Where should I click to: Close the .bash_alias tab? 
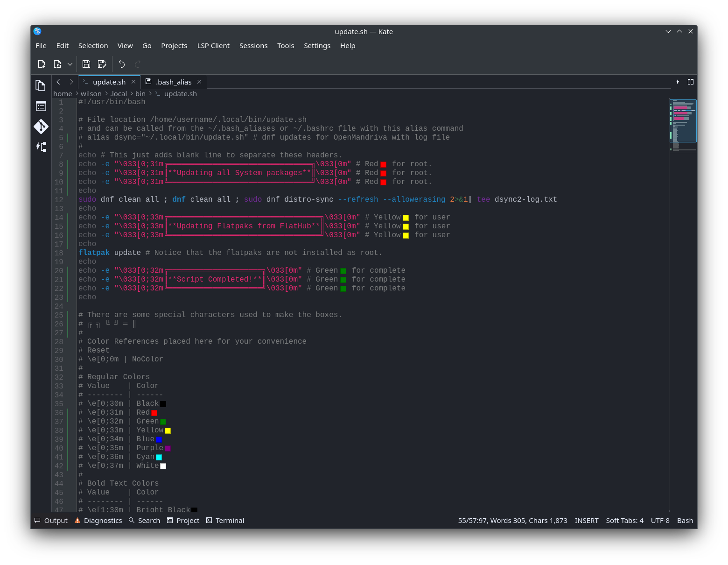(199, 82)
